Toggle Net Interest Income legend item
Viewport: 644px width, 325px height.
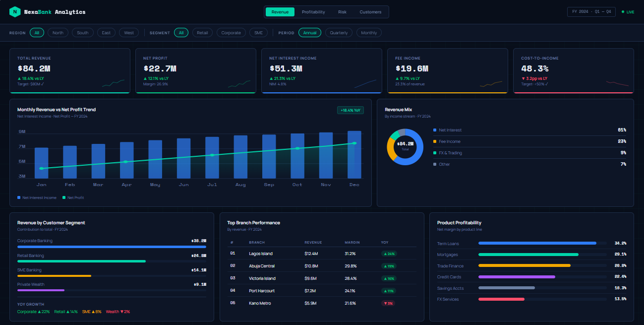37,197
